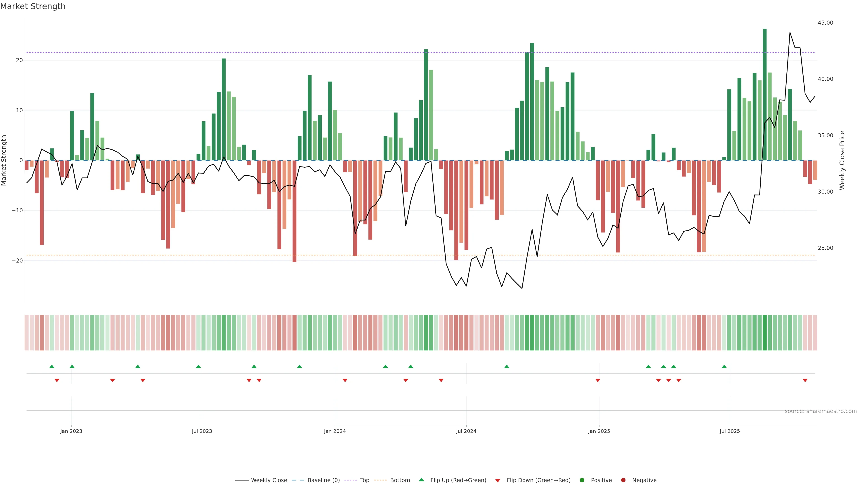Viewport: 868px width, 488px height.
Task: Click the darkest green heatmap strip cell
Action: [x=764, y=333]
